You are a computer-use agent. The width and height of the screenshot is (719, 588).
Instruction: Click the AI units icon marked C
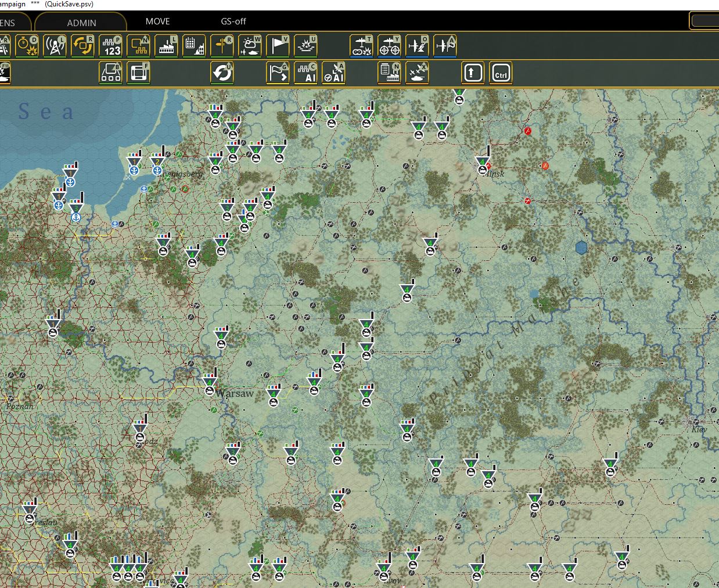pos(306,73)
